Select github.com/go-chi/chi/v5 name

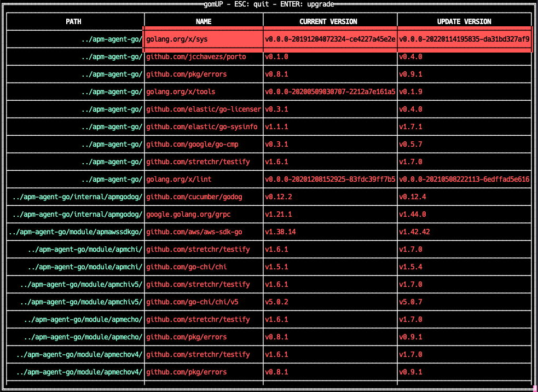[192, 302]
